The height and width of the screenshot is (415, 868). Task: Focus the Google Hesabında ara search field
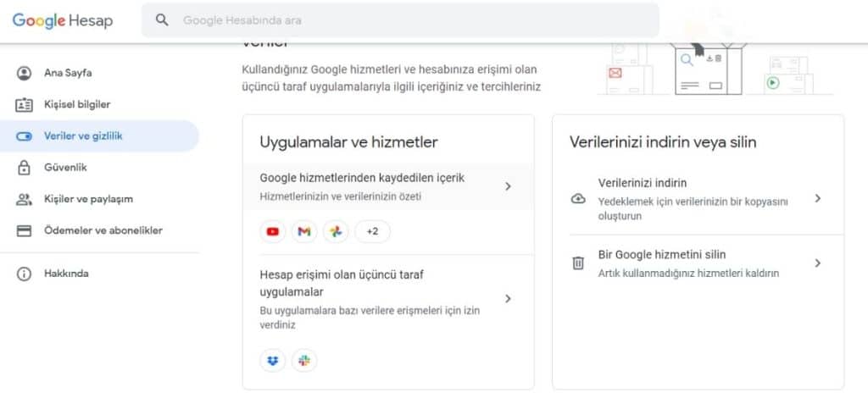(x=400, y=20)
